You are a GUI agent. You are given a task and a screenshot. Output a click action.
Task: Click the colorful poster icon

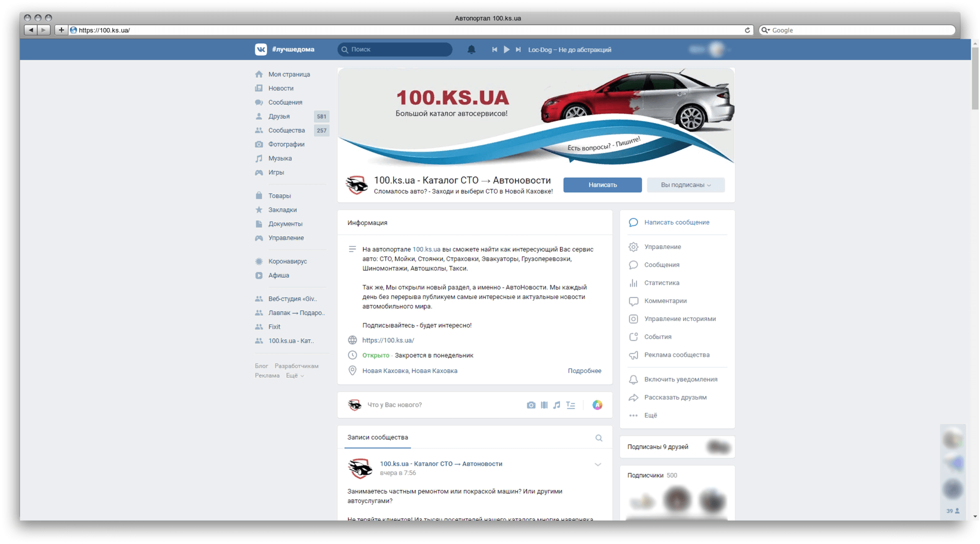(x=597, y=405)
